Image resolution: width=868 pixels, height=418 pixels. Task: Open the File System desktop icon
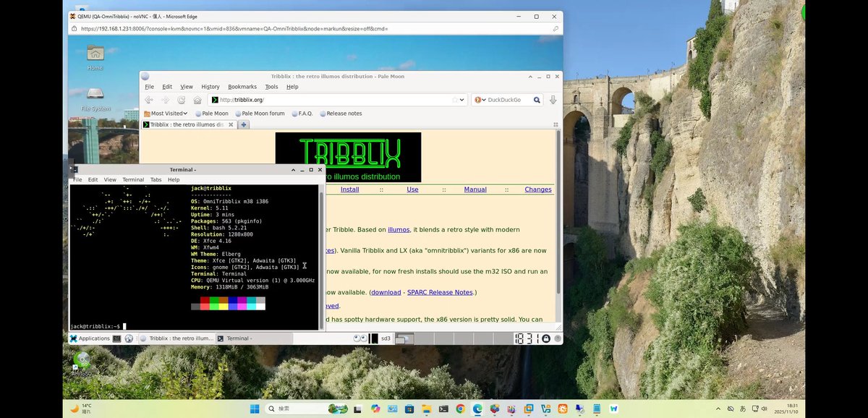[95, 99]
